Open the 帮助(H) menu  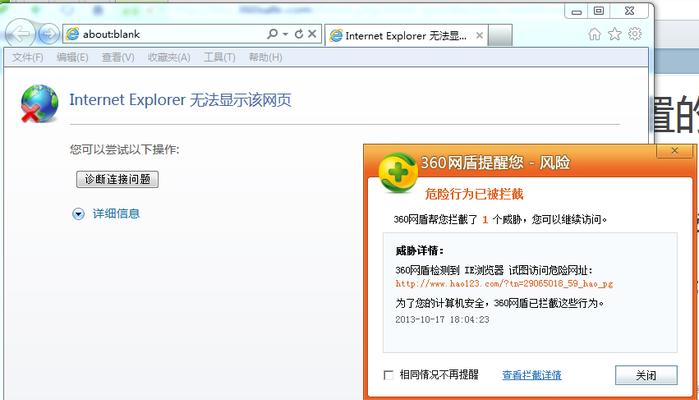265,58
